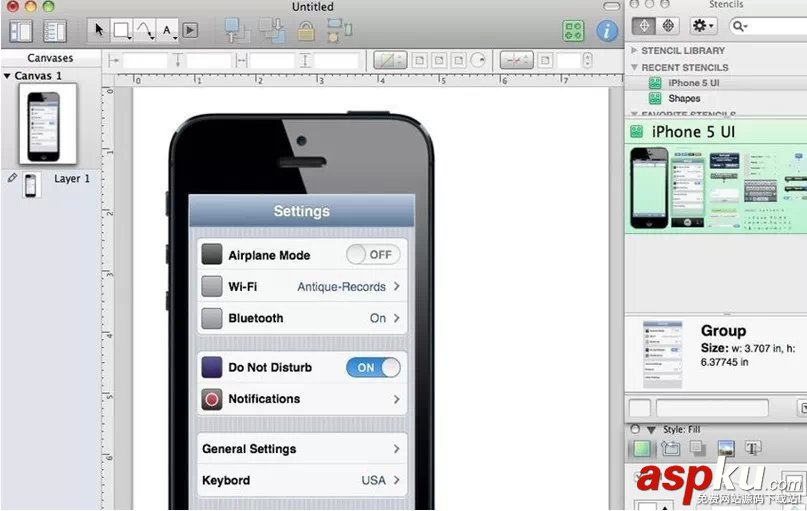Collapse the RECENT STENCILS section

coord(634,67)
